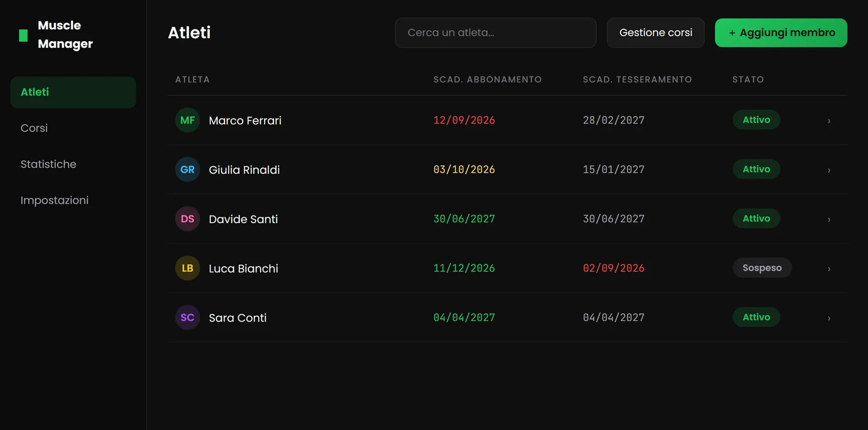This screenshot has width=868, height=430.
Task: Open the Atleti sidebar section
Action: 73,92
